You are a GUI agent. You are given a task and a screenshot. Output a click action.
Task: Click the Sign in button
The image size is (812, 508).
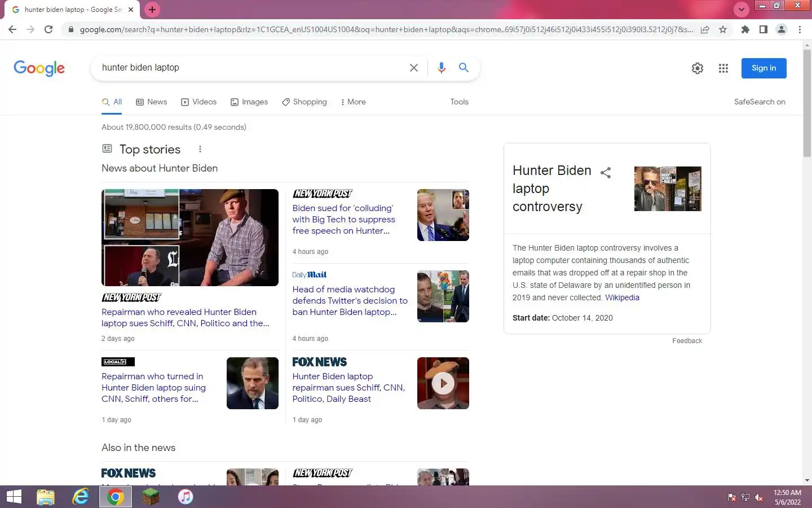point(764,68)
